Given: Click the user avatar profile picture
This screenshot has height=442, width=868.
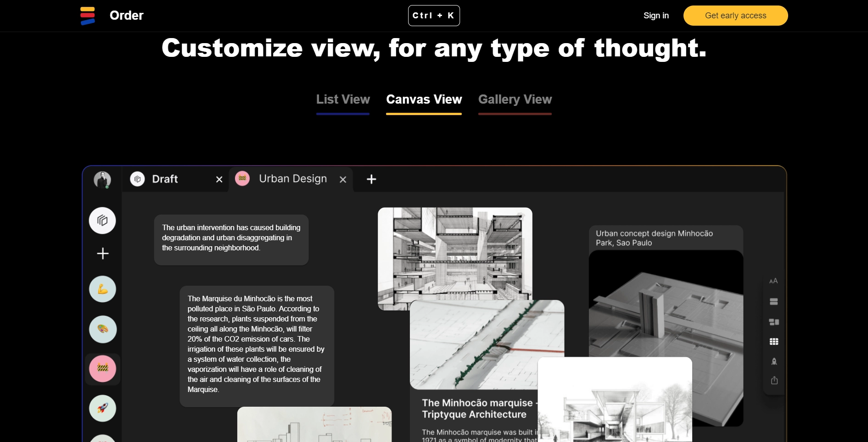Looking at the screenshot, I should coord(103,180).
